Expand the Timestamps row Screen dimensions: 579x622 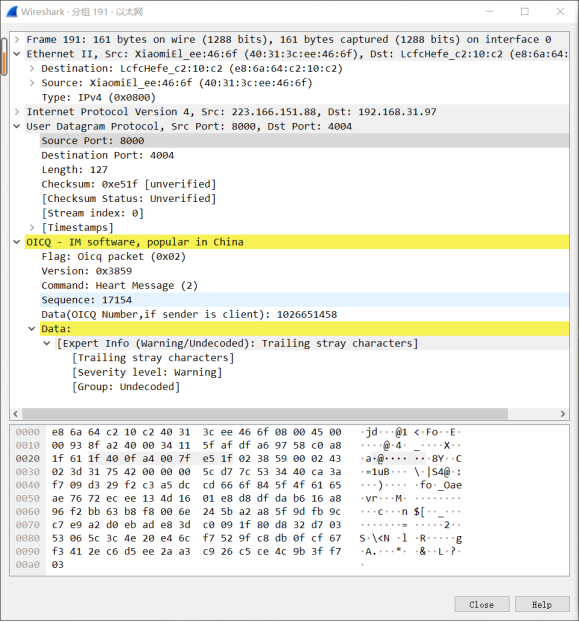[32, 228]
